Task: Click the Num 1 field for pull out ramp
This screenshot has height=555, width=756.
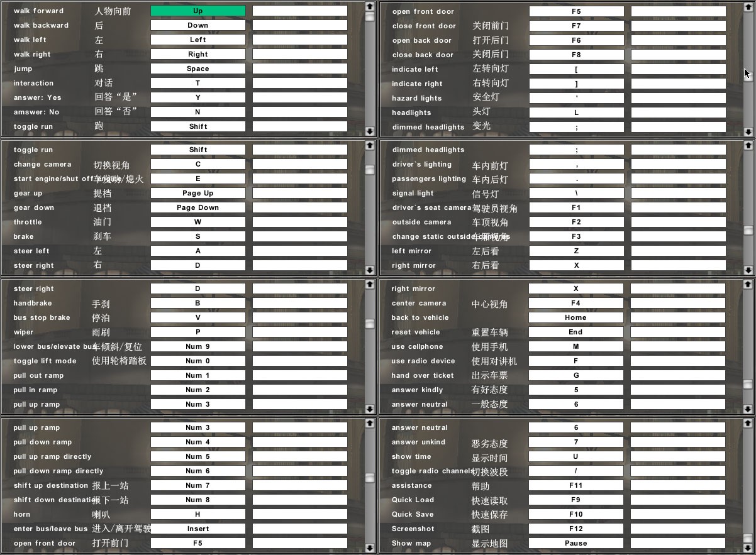Action: (x=198, y=375)
